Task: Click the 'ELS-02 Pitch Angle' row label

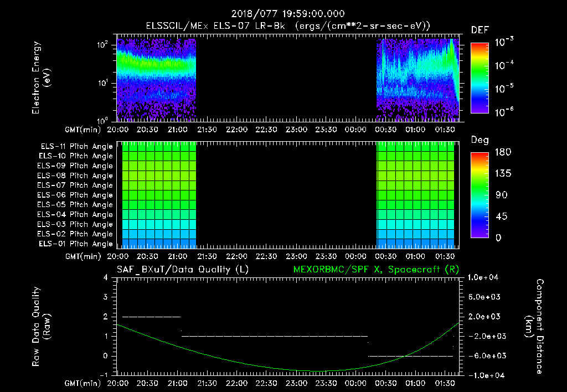Action: point(75,234)
